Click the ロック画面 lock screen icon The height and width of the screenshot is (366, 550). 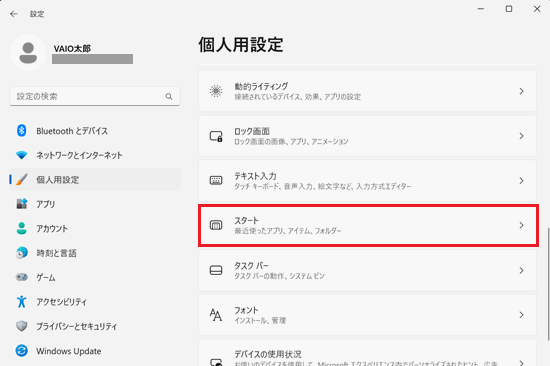point(216,136)
